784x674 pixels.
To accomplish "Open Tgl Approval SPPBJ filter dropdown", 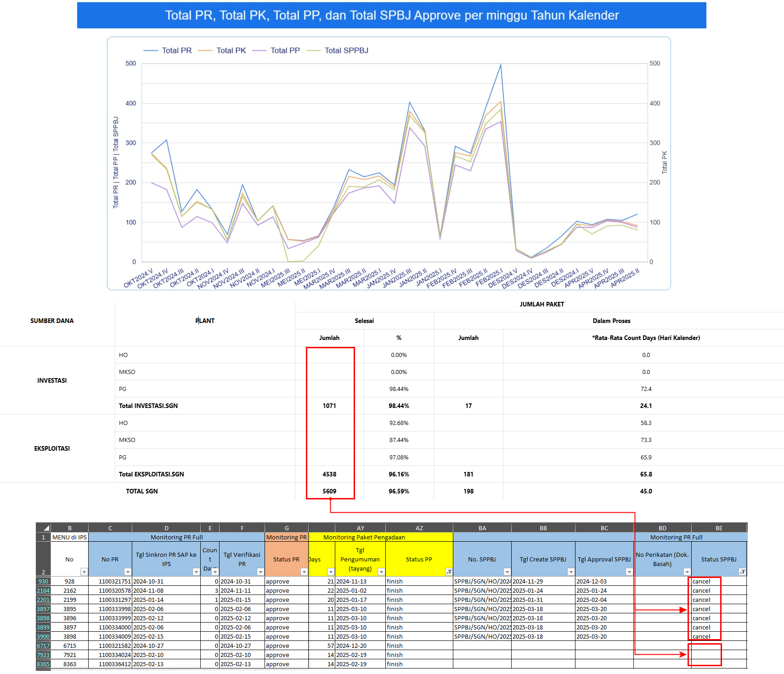I will click(629, 572).
